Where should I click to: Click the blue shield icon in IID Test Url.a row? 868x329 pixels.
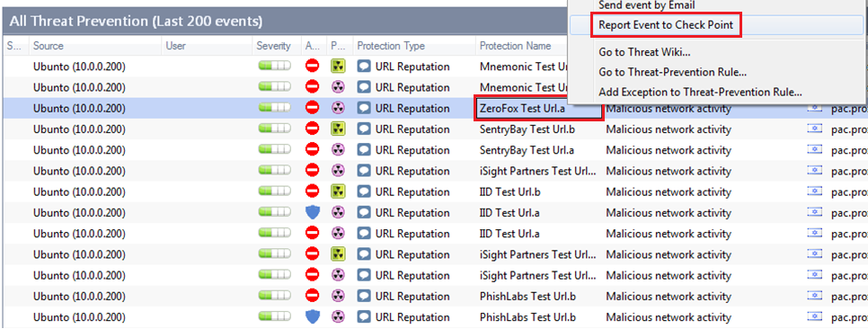313,213
